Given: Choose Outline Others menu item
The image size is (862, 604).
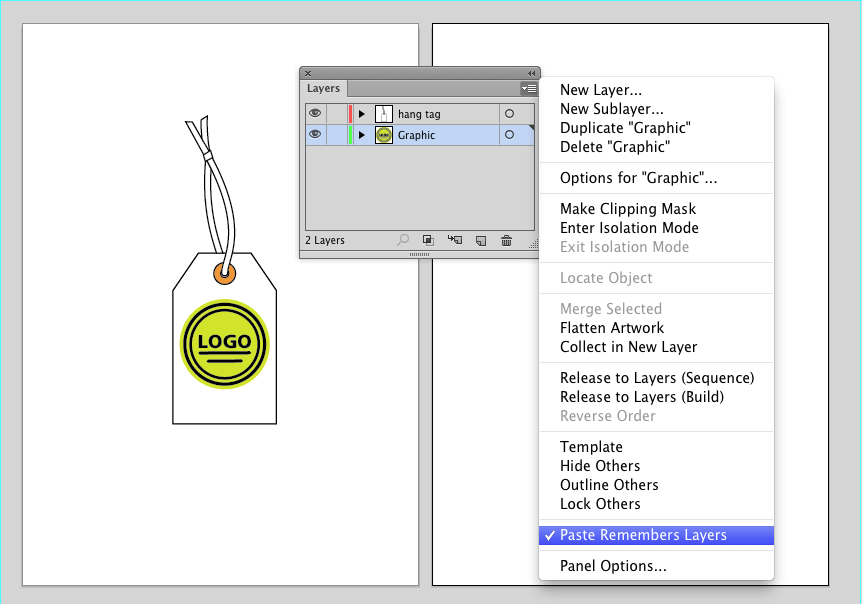Looking at the screenshot, I should 609,485.
